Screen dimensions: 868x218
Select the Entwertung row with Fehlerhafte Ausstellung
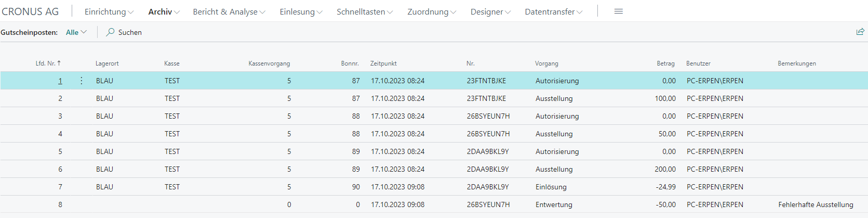click(553, 204)
